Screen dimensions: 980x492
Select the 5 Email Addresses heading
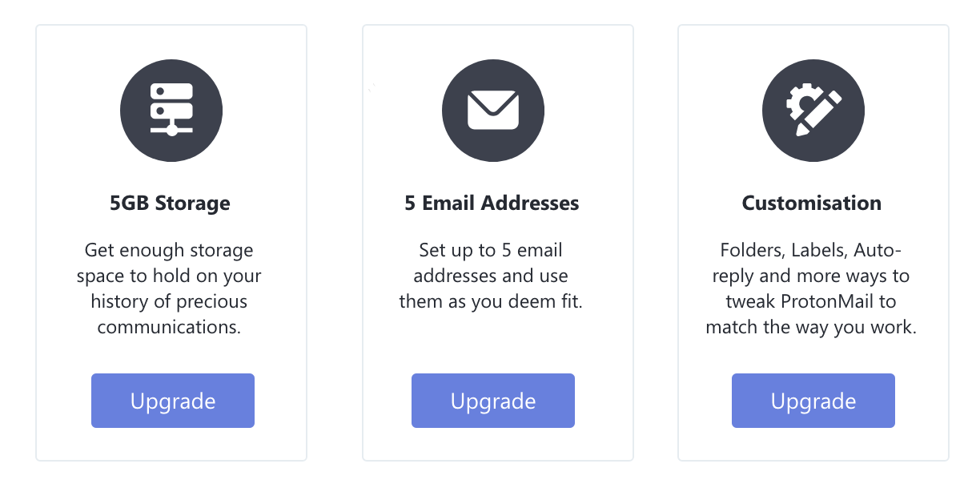492,203
